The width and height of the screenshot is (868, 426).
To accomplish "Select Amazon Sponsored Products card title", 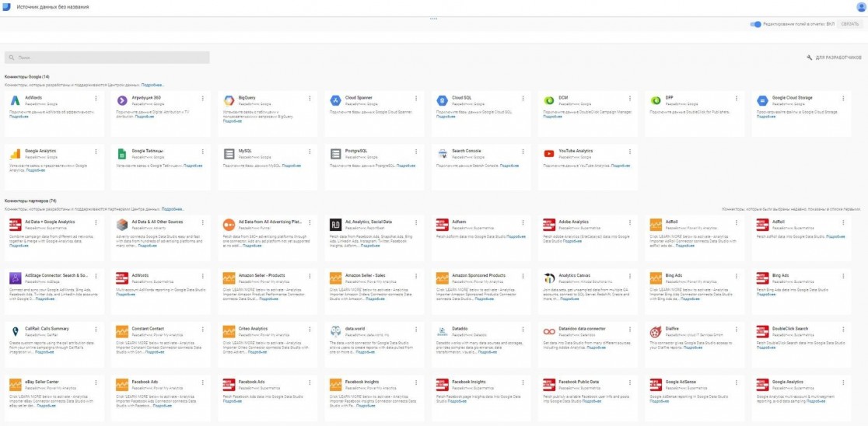I will (479, 275).
